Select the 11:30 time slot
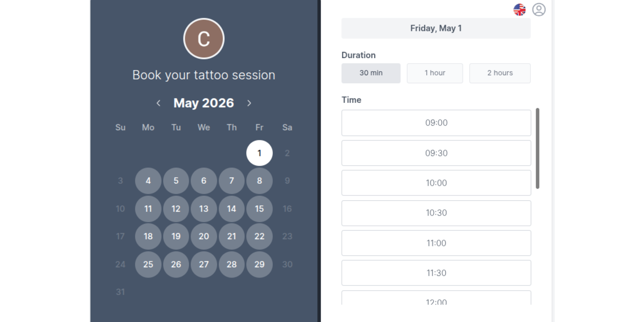Image resolution: width=644 pixels, height=322 pixels. click(x=436, y=273)
